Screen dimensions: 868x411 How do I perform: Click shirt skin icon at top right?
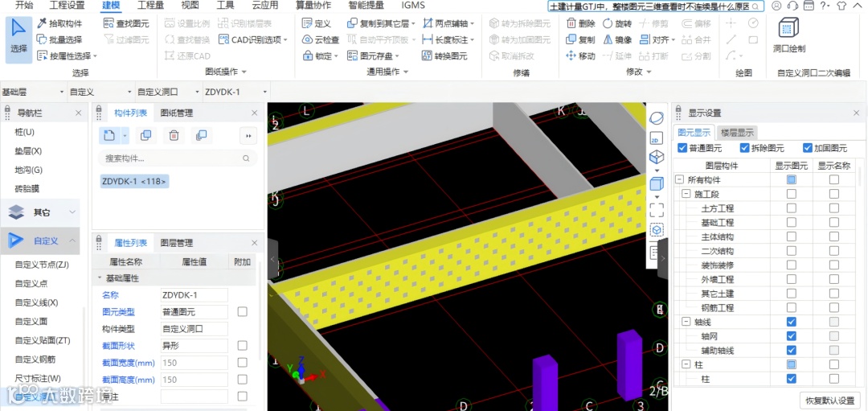coord(842,6)
